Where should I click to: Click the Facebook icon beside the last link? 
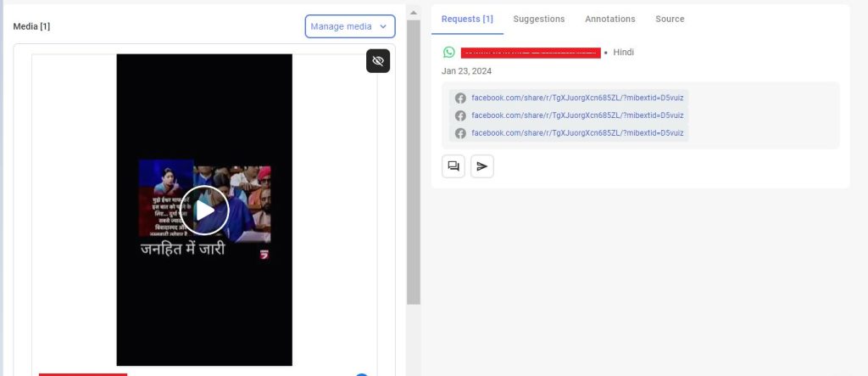(x=460, y=133)
